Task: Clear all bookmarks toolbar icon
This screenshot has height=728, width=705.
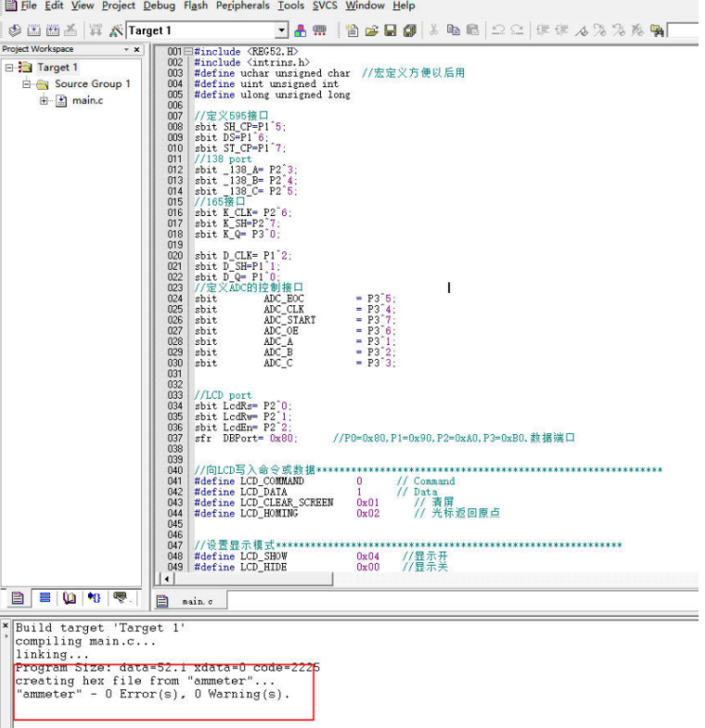Action: [x=637, y=31]
